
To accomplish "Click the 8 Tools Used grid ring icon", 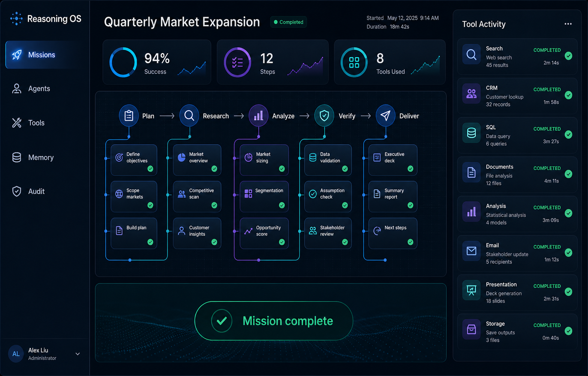I will tap(354, 62).
